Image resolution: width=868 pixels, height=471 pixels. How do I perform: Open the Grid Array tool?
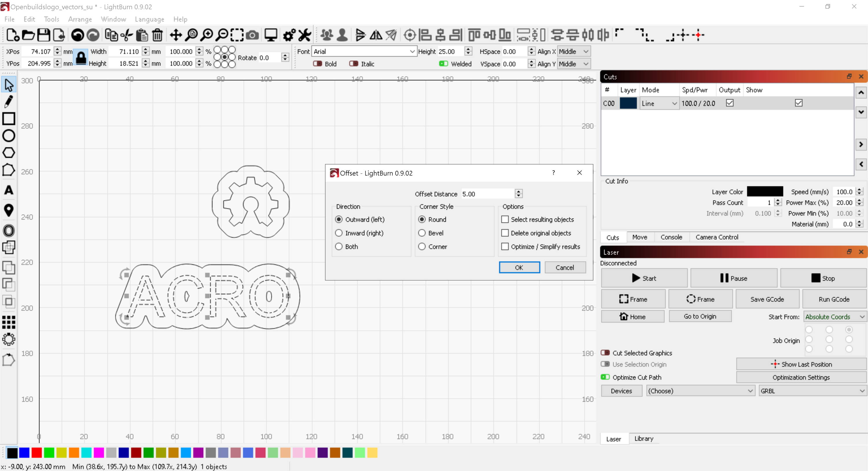tap(9, 322)
